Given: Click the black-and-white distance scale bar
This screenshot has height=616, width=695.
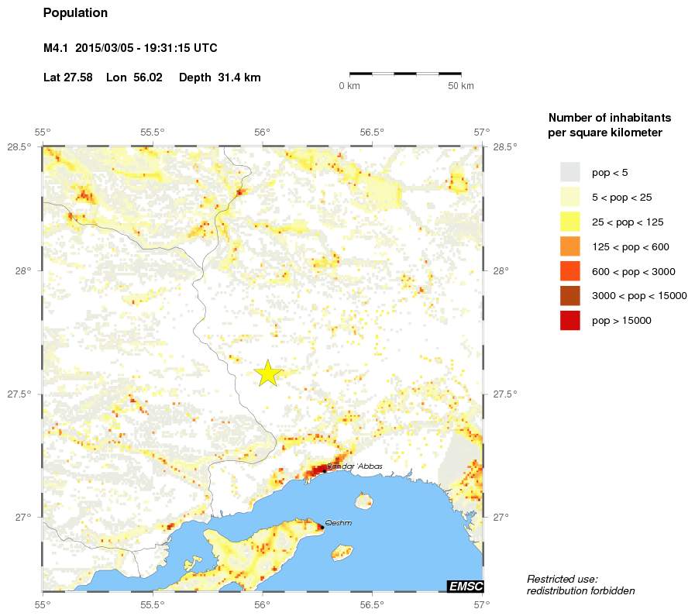Looking at the screenshot, I should coord(405,74).
